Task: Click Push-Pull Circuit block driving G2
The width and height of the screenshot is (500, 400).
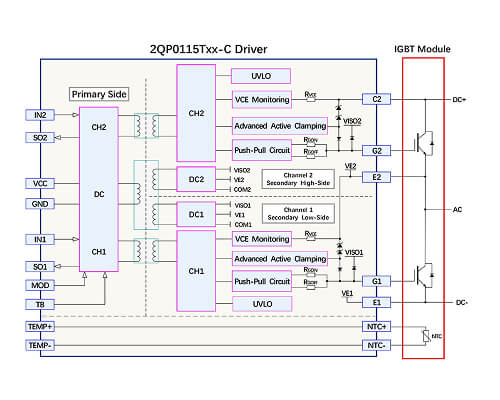Action: point(262,150)
